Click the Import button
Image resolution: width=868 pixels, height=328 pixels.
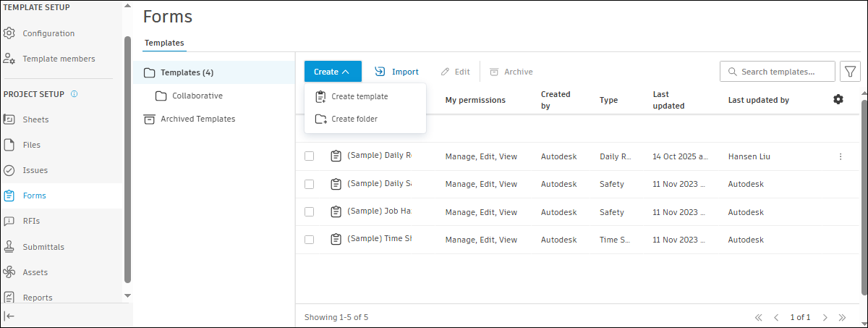396,72
